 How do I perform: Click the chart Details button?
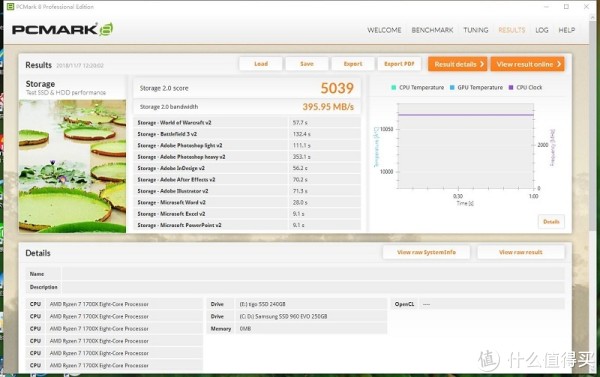click(551, 222)
